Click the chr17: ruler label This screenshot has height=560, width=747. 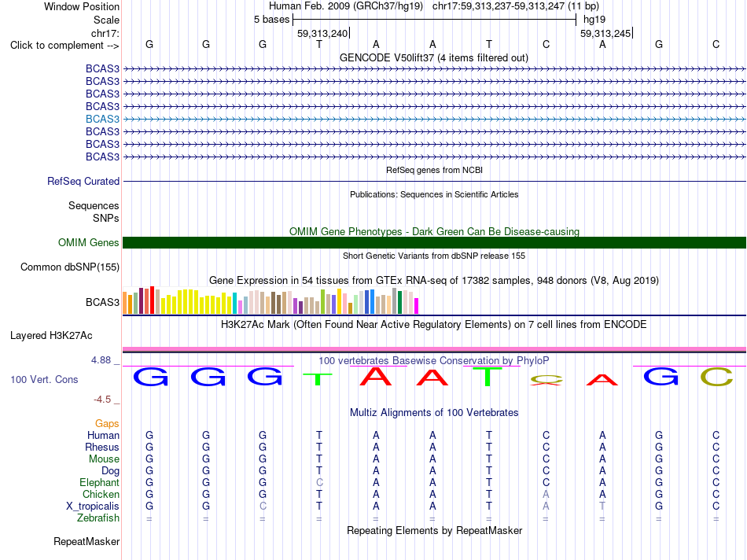pos(105,33)
